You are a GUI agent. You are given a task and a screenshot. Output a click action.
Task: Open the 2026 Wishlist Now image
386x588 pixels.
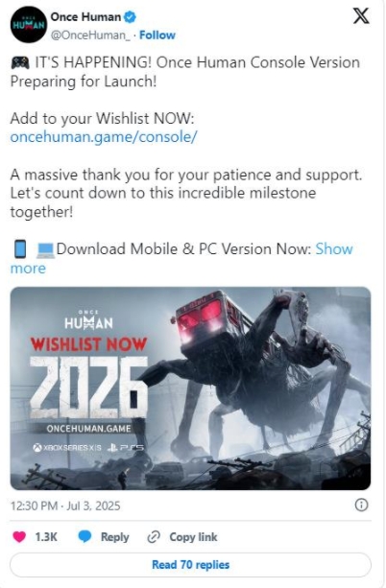[190, 388]
